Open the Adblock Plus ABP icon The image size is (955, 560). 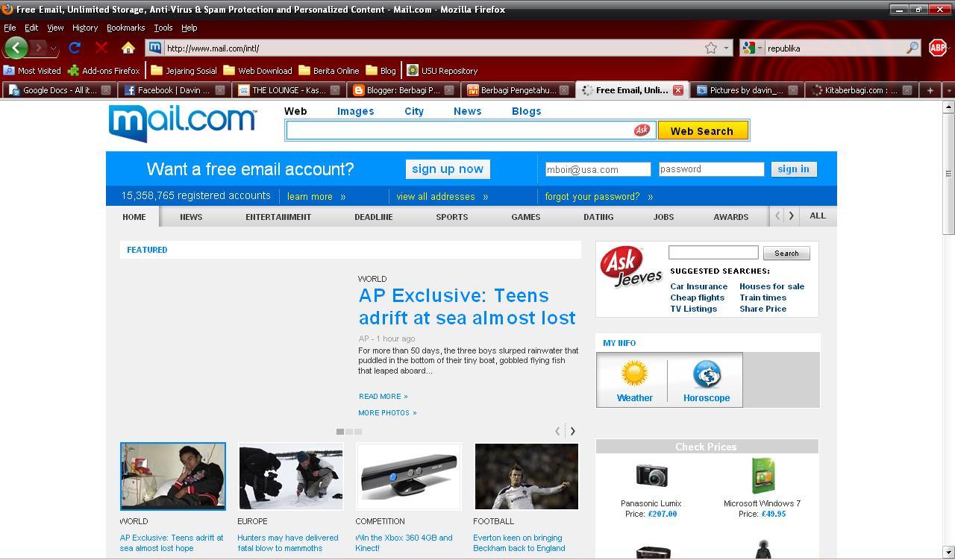(x=938, y=48)
